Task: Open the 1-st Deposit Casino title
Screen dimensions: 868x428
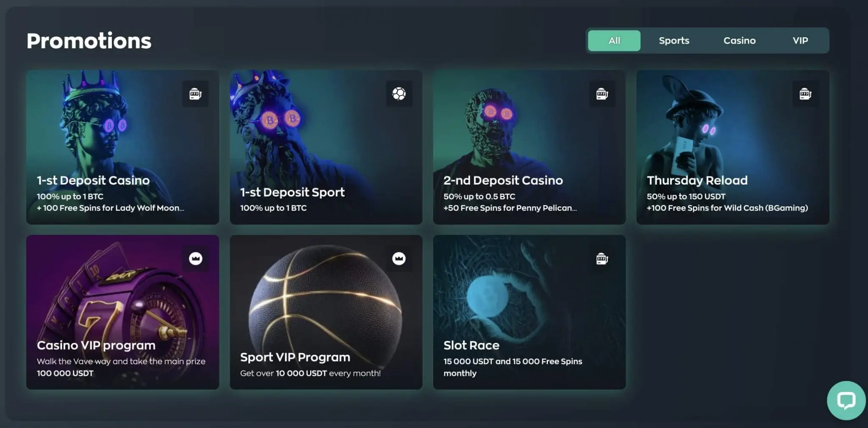Action: click(x=93, y=180)
